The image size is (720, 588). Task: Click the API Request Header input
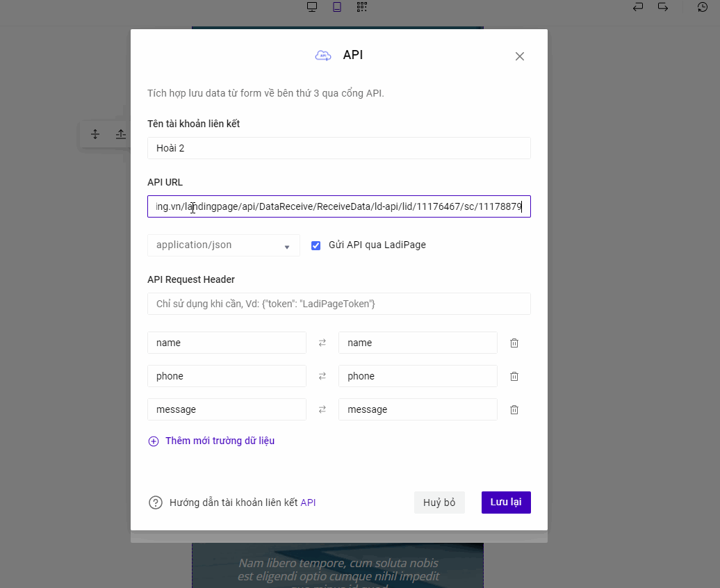[338, 304]
